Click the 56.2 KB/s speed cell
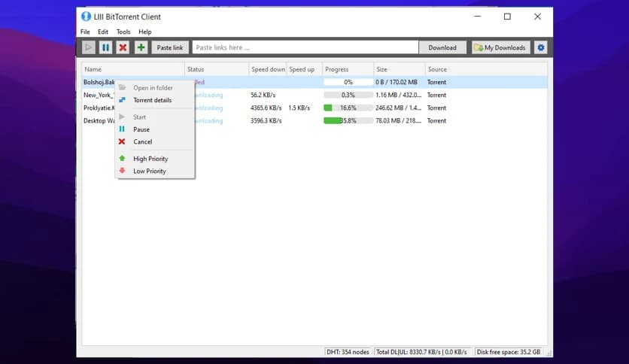 (x=263, y=95)
